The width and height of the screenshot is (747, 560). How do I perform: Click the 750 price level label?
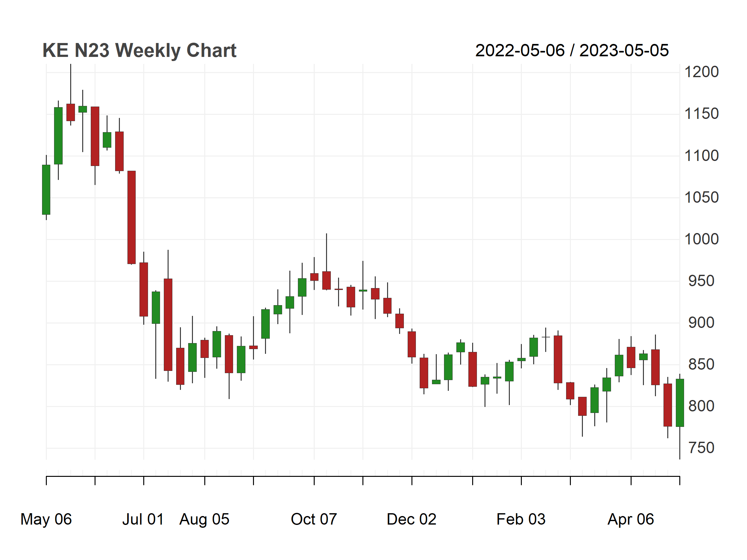point(701,448)
